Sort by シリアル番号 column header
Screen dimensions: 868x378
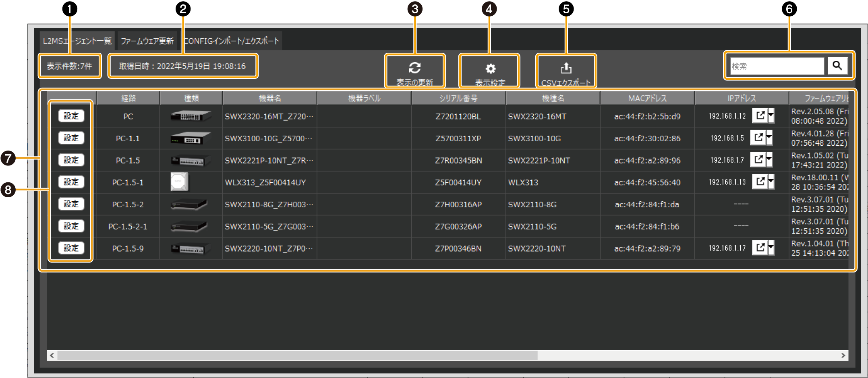tap(458, 98)
